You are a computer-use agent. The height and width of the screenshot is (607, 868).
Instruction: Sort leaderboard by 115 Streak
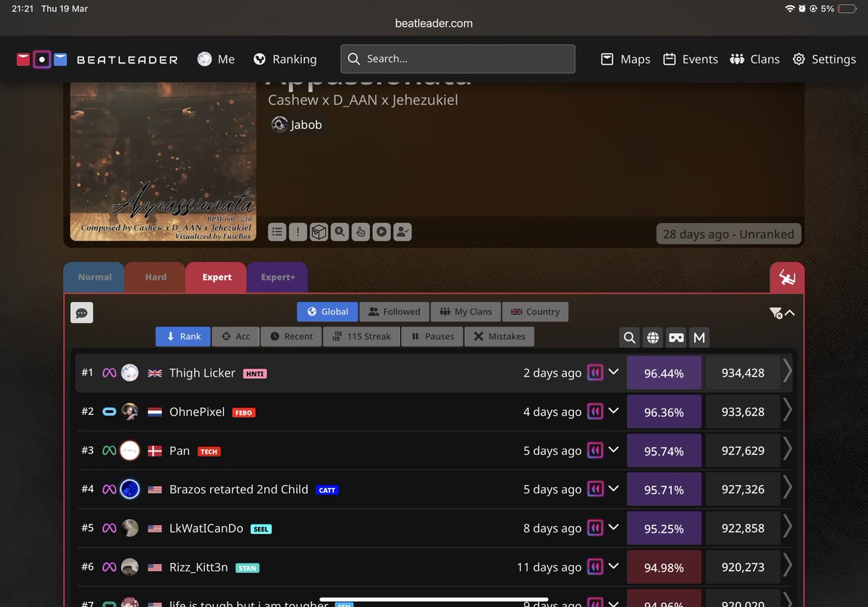[362, 336]
